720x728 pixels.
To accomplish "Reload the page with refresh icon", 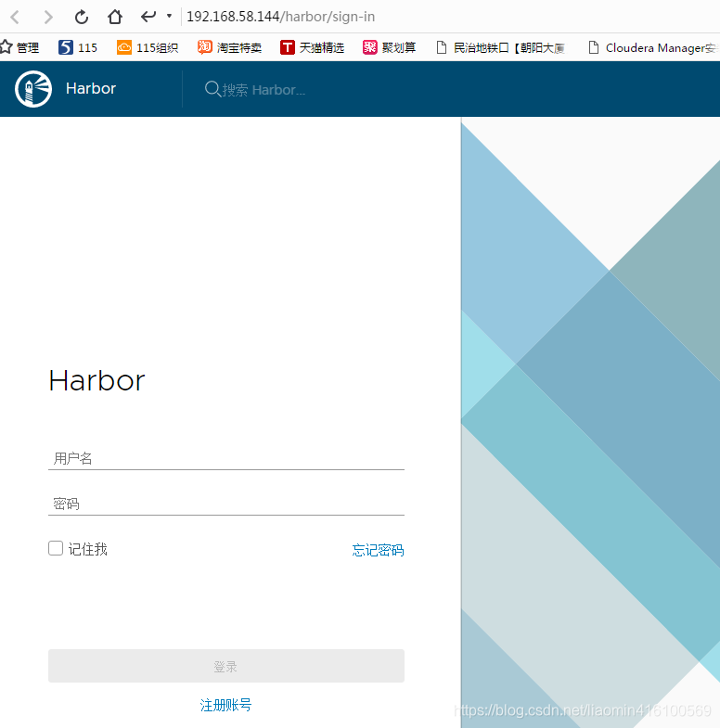I will (x=82, y=18).
